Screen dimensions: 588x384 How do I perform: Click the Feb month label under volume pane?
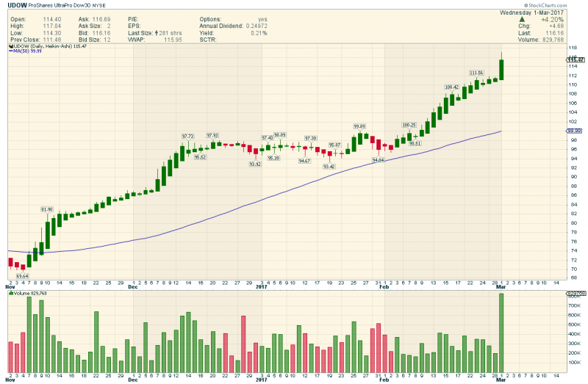coord(384,380)
